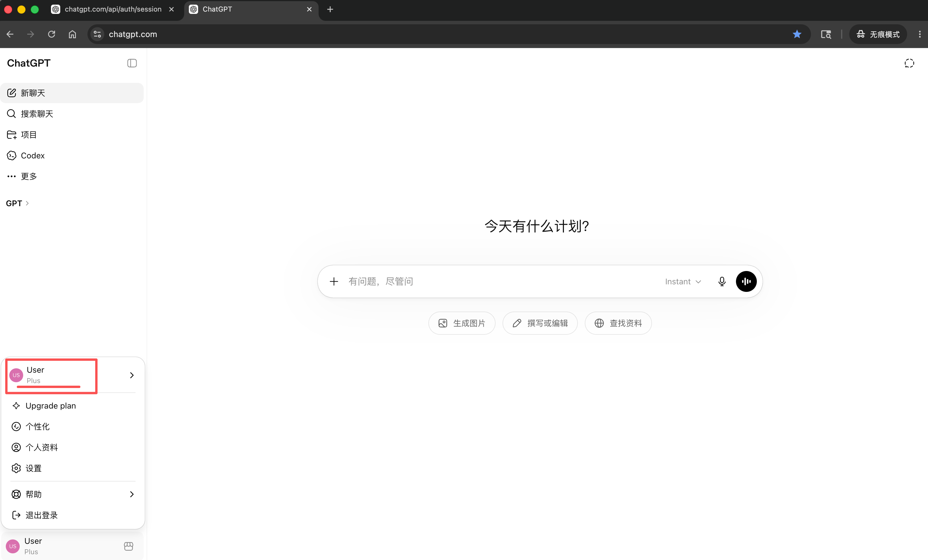928x560 pixels.
Task: Click the site info icon in address bar
Action: pos(97,34)
